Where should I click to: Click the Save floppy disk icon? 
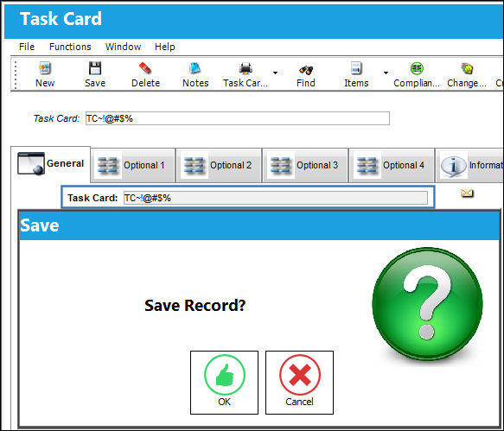95,68
